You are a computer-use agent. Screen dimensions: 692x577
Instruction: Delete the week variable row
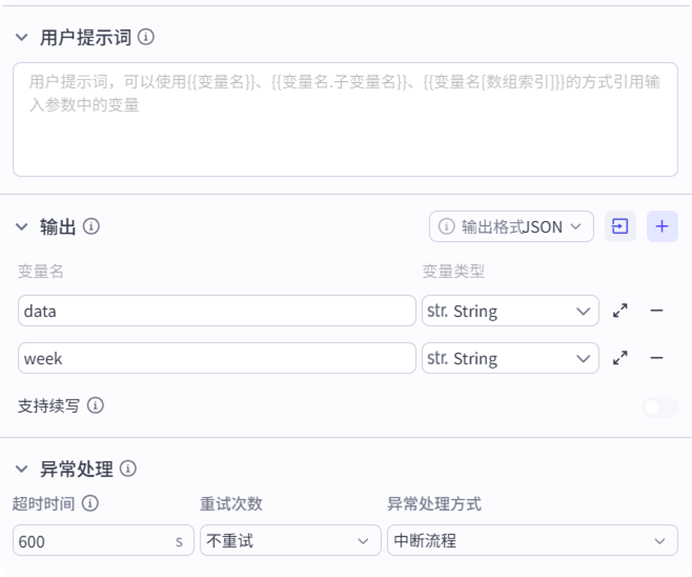(x=657, y=358)
